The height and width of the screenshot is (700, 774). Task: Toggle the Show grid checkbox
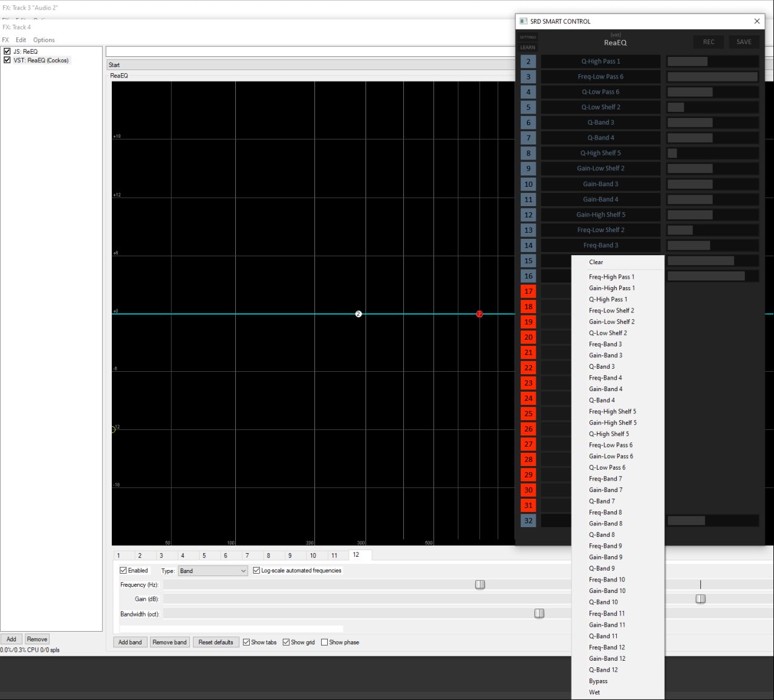tap(286, 642)
